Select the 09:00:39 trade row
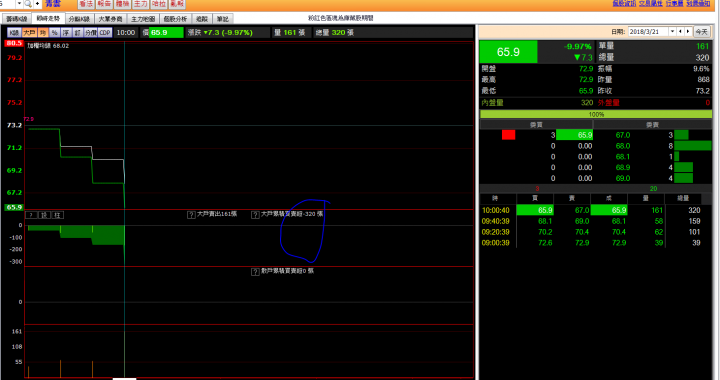Screen dimensions: 720x380 (x=591, y=243)
